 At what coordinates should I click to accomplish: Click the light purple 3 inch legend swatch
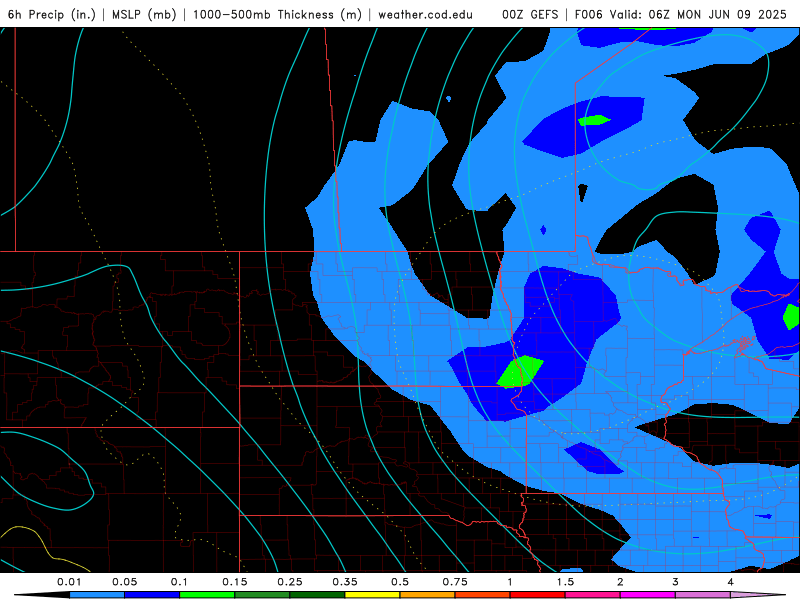(x=703, y=595)
